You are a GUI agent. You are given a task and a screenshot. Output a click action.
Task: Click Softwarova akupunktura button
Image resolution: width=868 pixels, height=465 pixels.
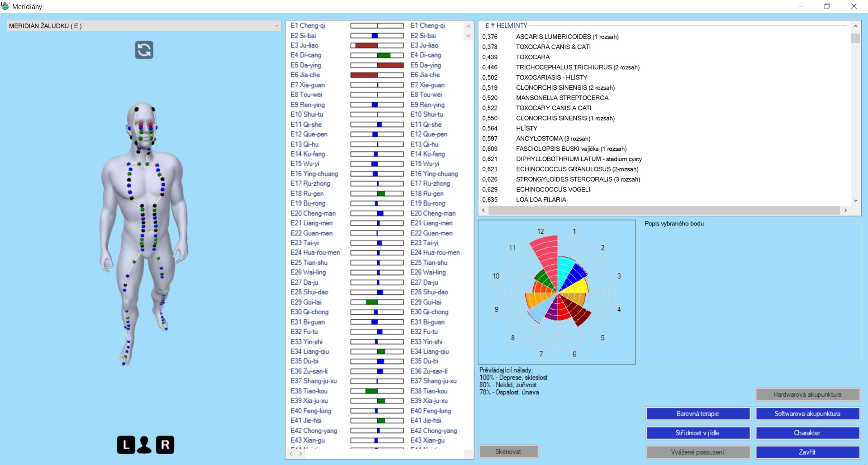pos(807,414)
